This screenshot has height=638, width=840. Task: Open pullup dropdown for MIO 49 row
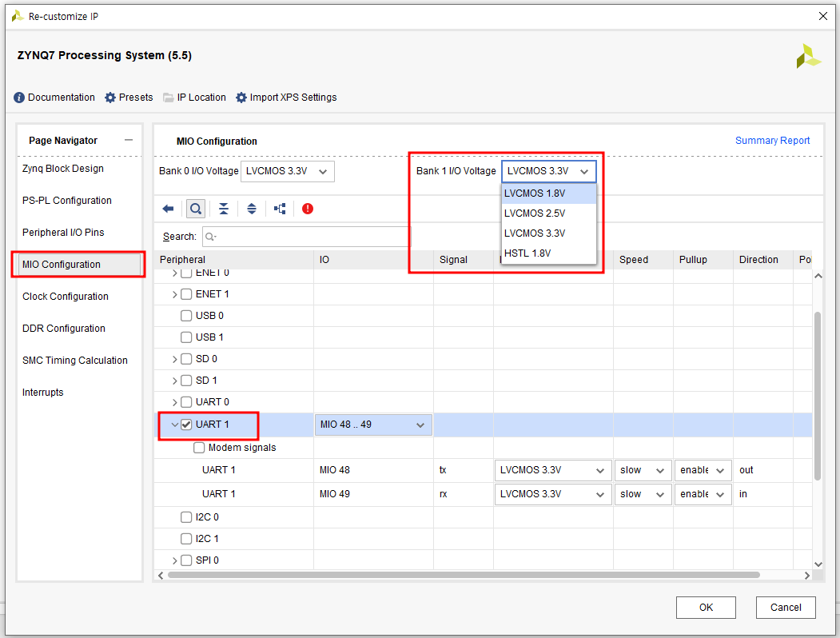(703, 494)
